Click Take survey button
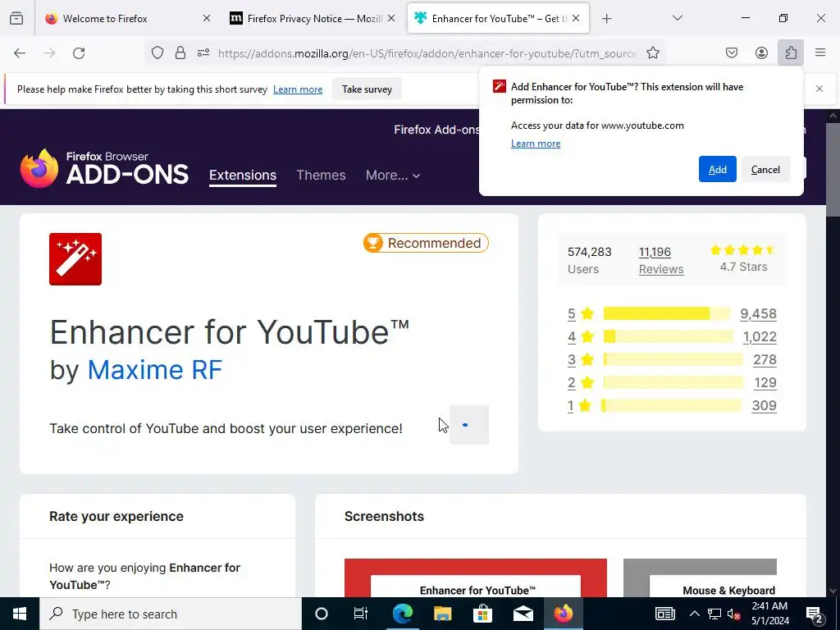Viewport: 840px width, 630px height. 367,89
